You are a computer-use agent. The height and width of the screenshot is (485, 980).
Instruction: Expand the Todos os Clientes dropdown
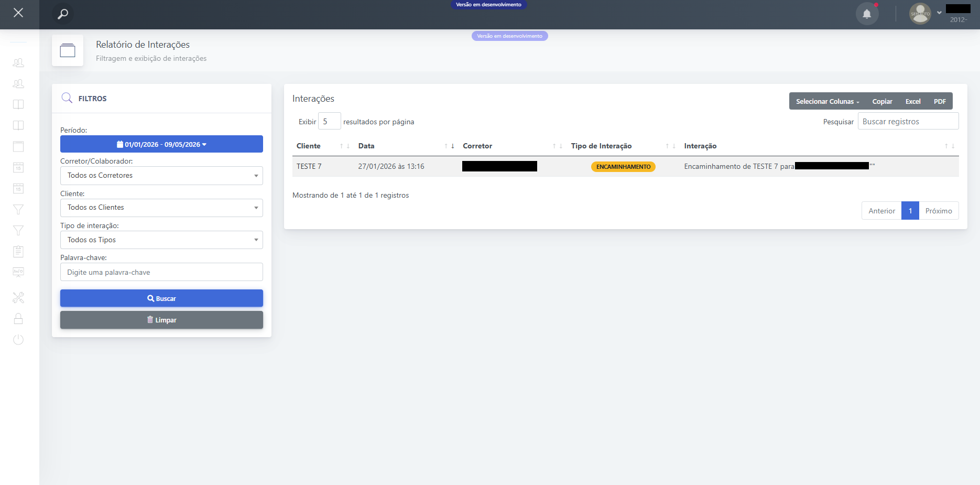pos(161,208)
